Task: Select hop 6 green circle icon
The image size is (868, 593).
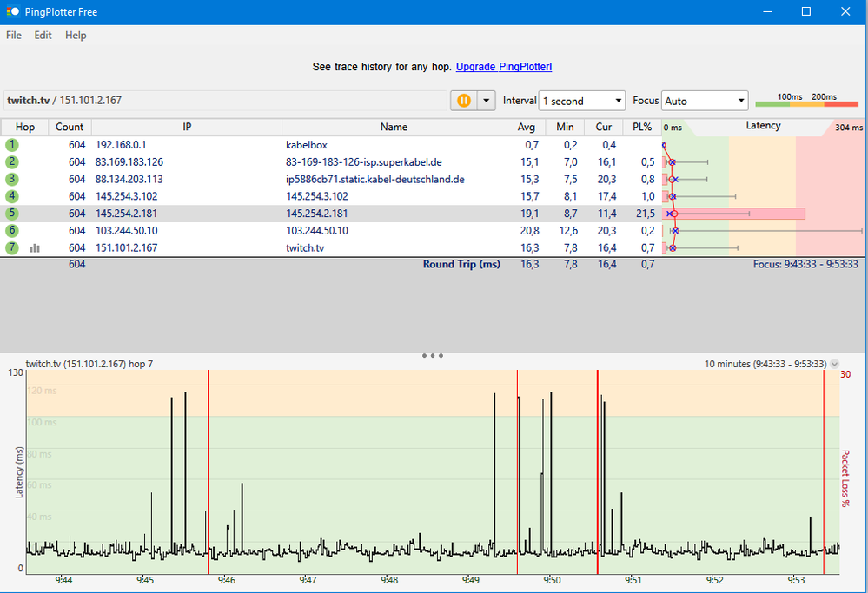Action: pos(12,231)
